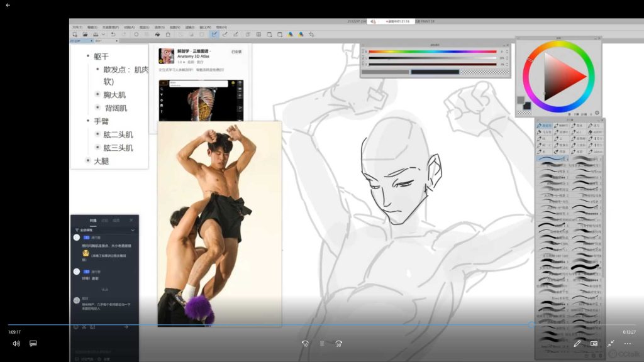Click the paint bucket fill icon
Screen dimensions: 644x362
[157, 35]
